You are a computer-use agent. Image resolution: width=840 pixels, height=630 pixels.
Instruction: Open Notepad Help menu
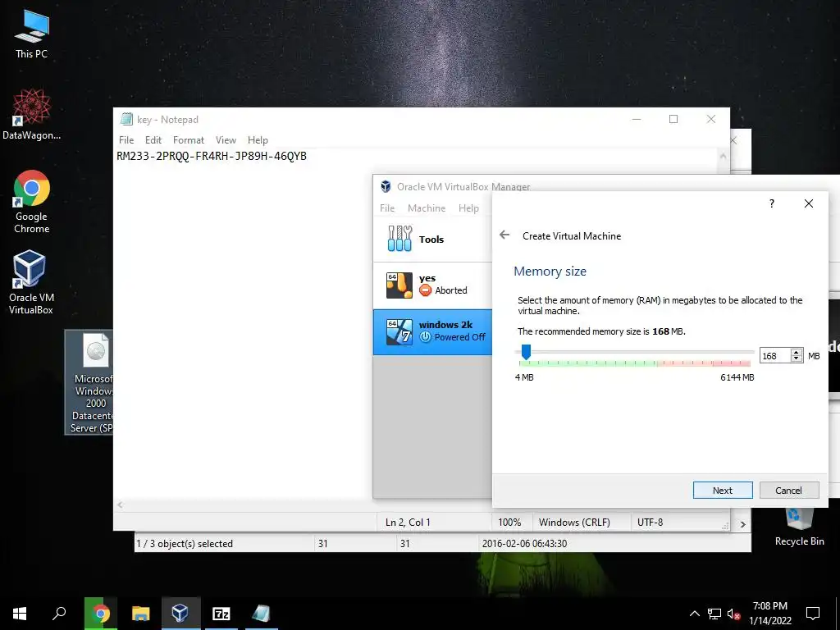coord(258,140)
